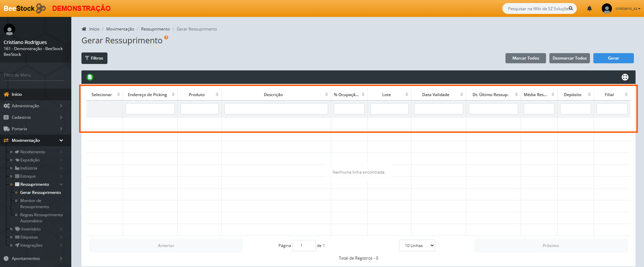This screenshot has height=267, width=644.
Task: Open the 10 Linhas rows dropdown
Action: point(417,246)
